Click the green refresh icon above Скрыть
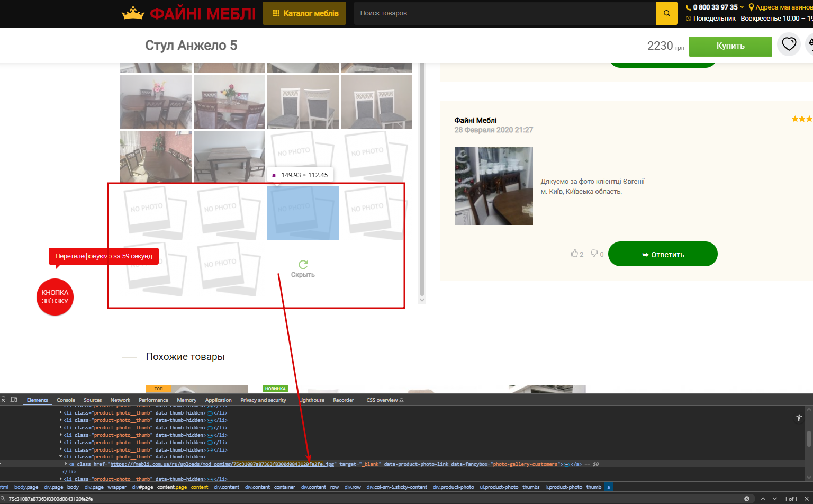 (x=303, y=264)
